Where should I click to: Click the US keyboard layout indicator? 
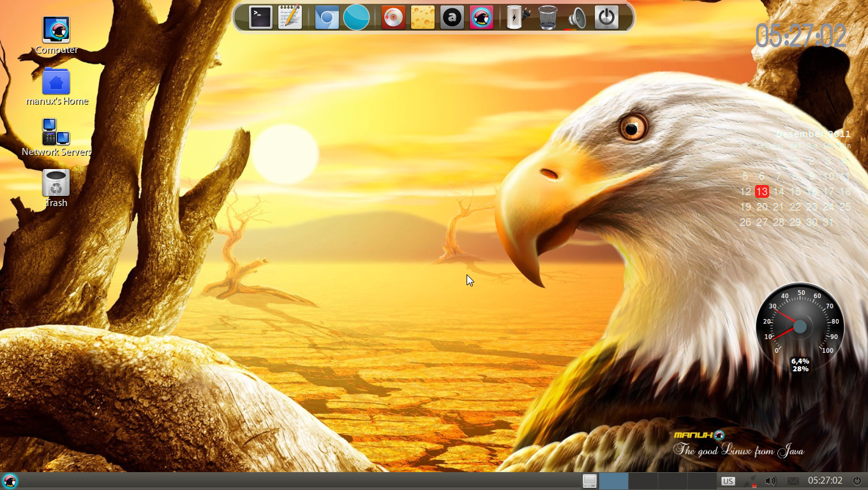click(728, 481)
